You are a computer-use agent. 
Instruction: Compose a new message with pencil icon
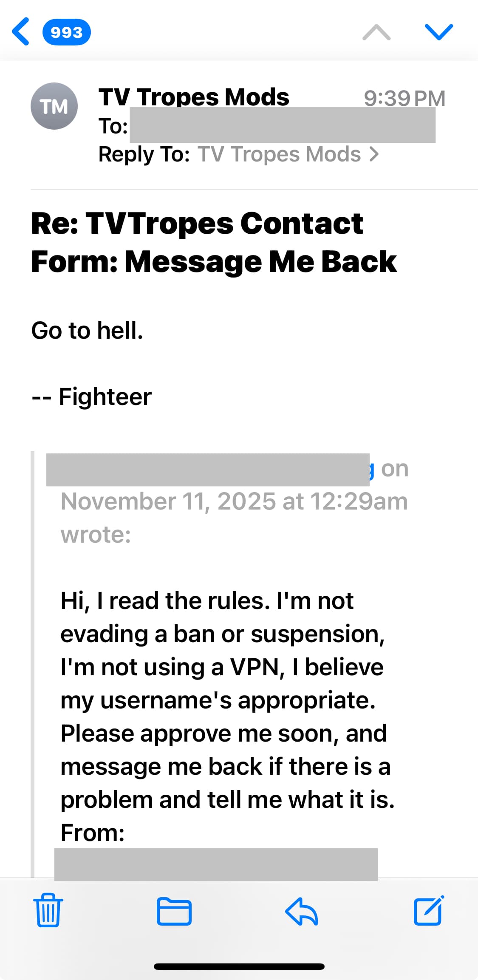[429, 910]
